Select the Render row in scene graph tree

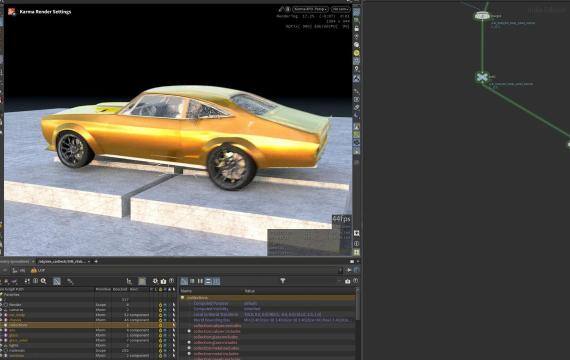[87, 305]
